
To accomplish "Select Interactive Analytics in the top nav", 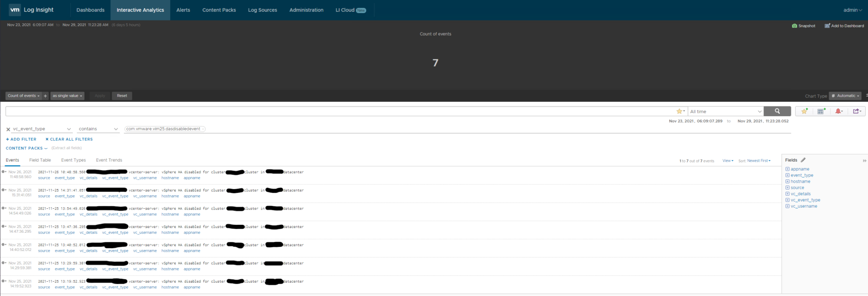I will (x=140, y=10).
